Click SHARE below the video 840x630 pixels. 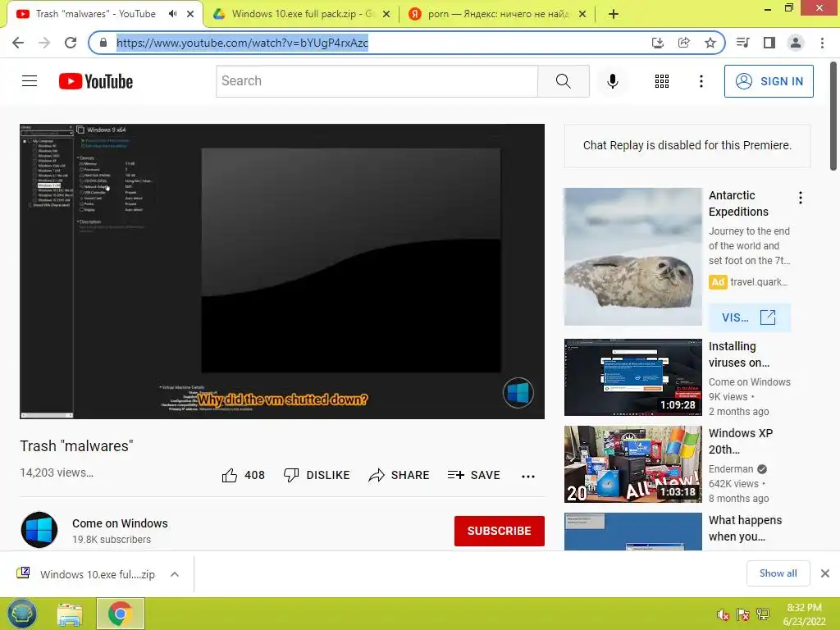click(x=399, y=475)
